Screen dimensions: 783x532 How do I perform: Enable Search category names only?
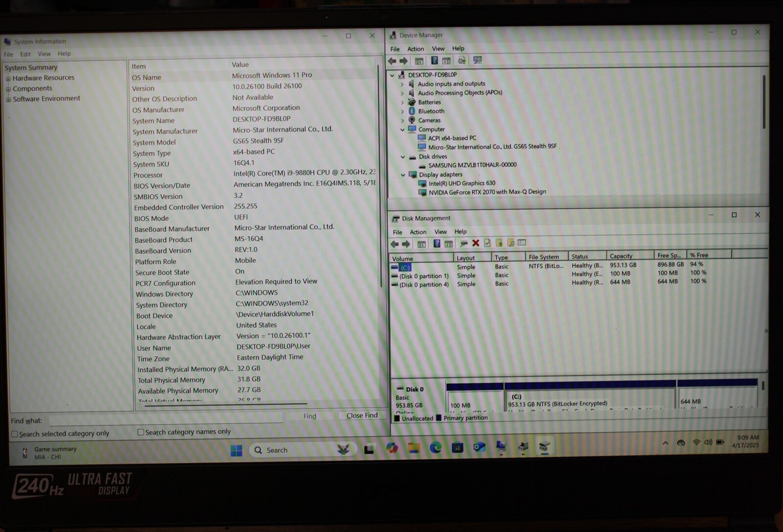coord(141,432)
